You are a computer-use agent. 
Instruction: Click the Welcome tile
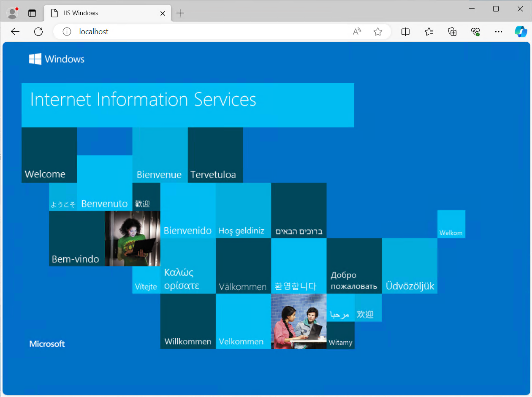[x=49, y=155]
